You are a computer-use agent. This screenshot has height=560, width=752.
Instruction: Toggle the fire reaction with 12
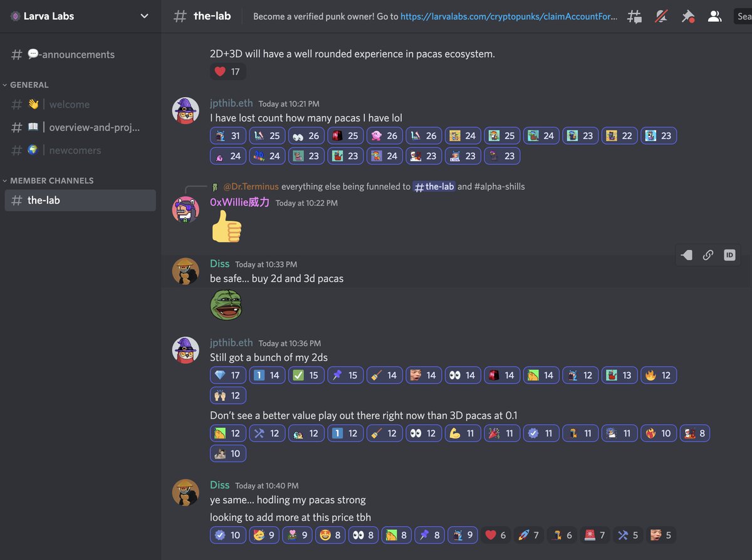click(x=659, y=375)
